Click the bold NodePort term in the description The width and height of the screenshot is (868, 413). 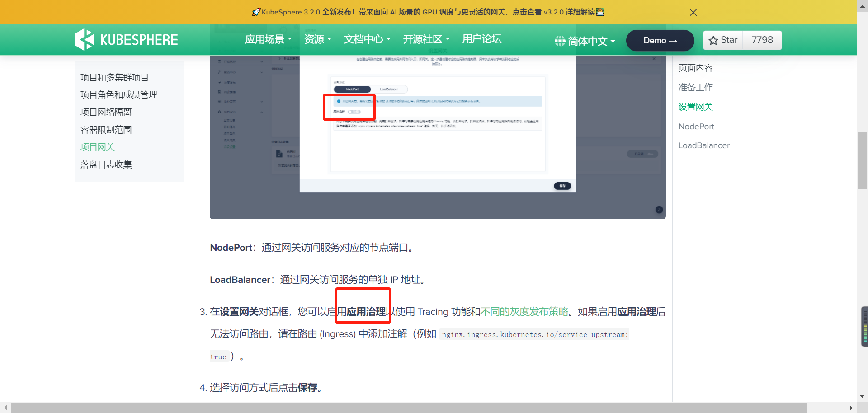pyautogui.click(x=231, y=248)
